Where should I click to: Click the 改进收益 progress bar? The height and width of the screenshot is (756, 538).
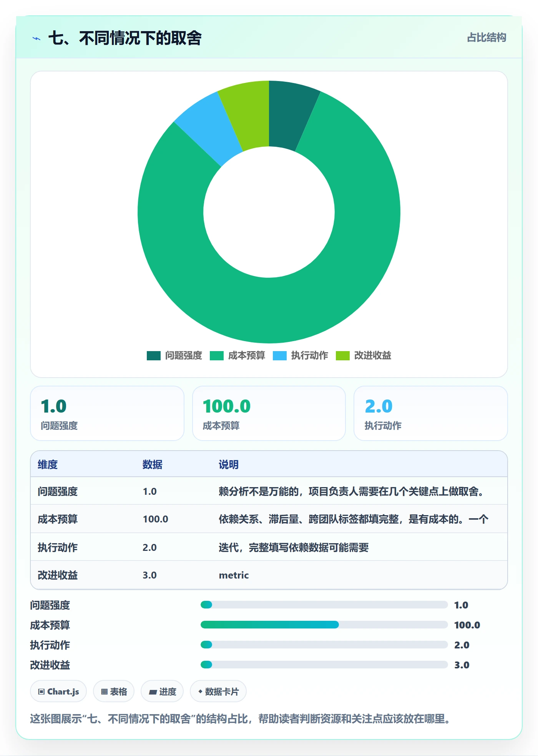[324, 665]
